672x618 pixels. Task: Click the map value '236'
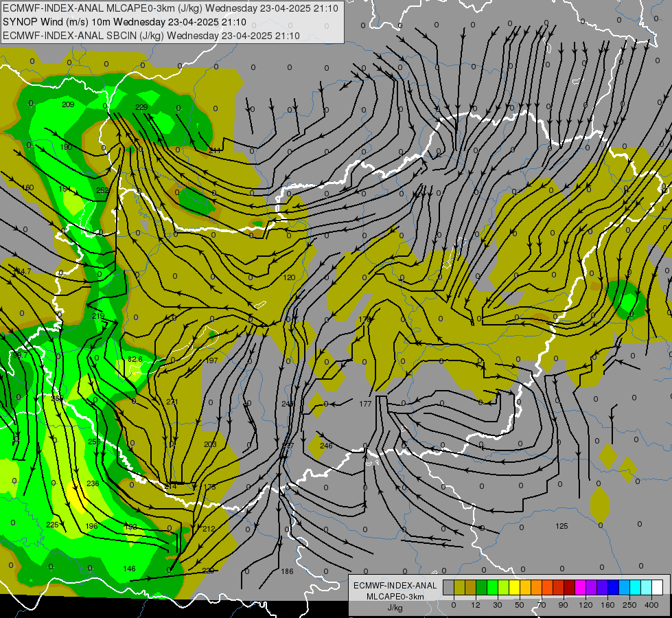(x=93, y=483)
